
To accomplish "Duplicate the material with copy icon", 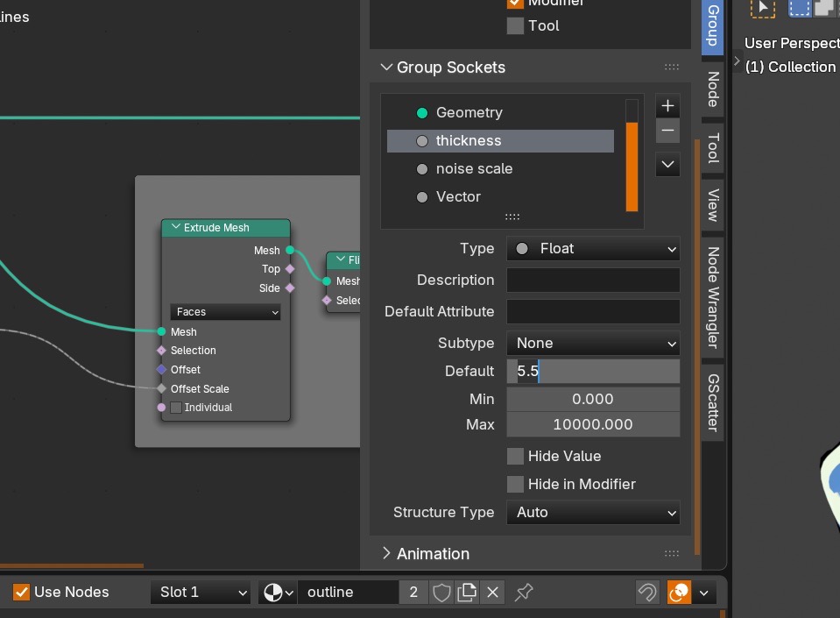I will click(x=467, y=593).
